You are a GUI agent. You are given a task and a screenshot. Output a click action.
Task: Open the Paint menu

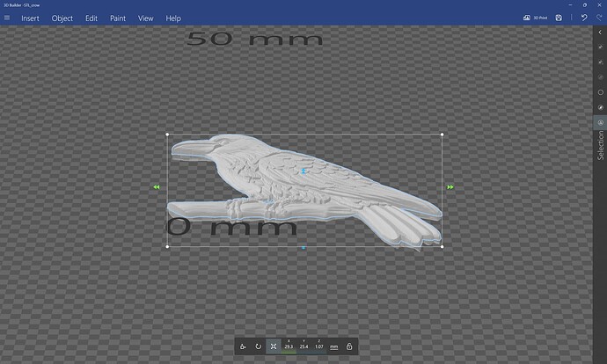click(118, 18)
